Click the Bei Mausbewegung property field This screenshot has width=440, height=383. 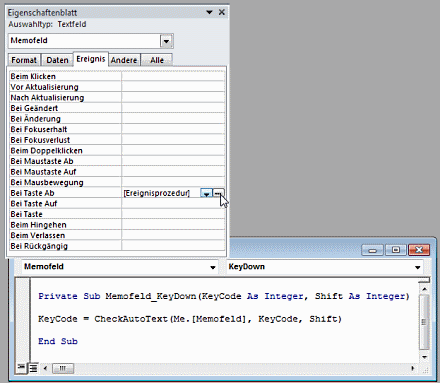(173, 183)
